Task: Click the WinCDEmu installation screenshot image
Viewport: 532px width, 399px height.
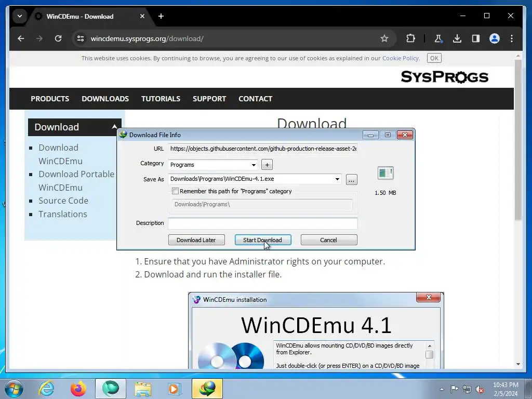Action: [x=316, y=331]
